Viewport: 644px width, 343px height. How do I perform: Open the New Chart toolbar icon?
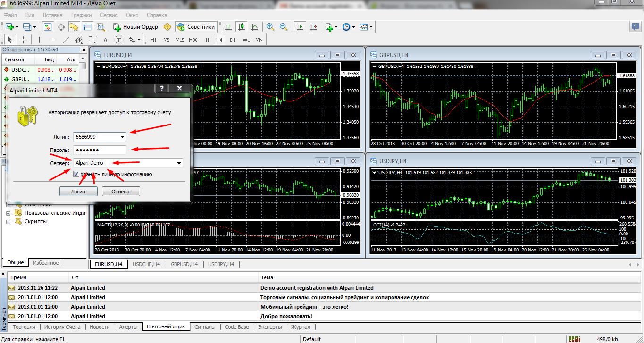[x=9, y=27]
